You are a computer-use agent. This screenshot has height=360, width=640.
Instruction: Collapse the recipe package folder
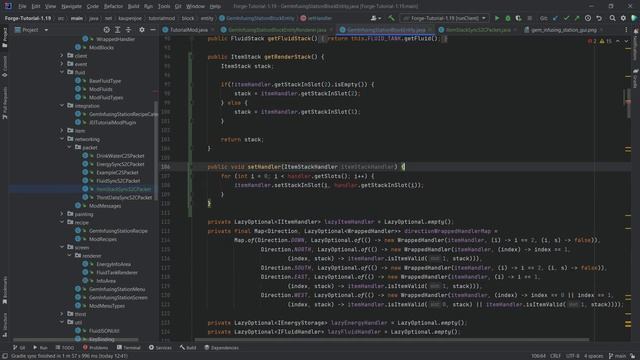coord(62,222)
